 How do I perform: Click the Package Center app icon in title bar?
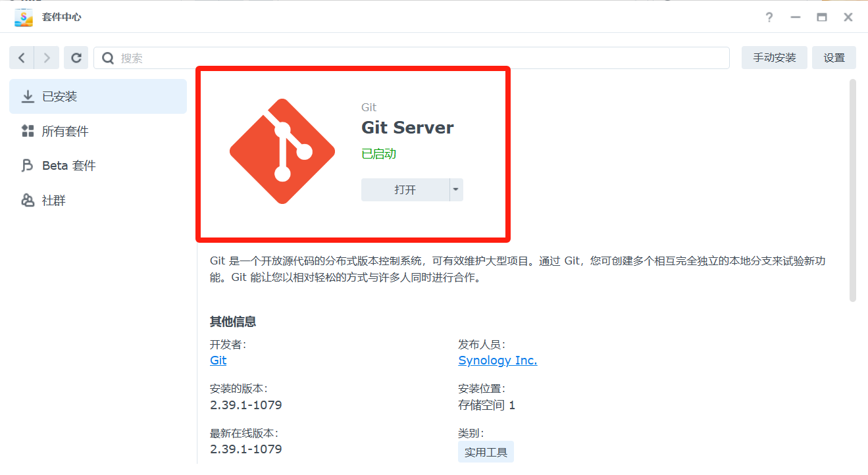(24, 17)
